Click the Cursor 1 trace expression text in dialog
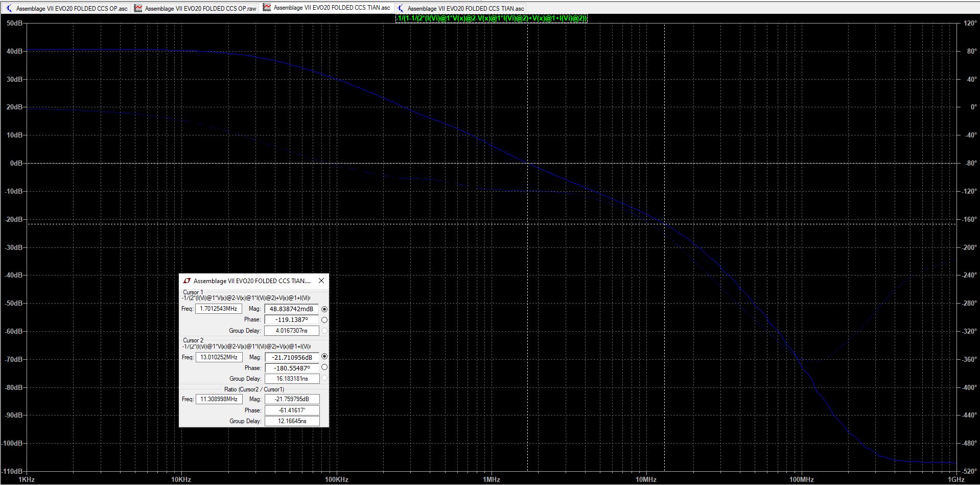980x485 pixels. click(x=246, y=298)
